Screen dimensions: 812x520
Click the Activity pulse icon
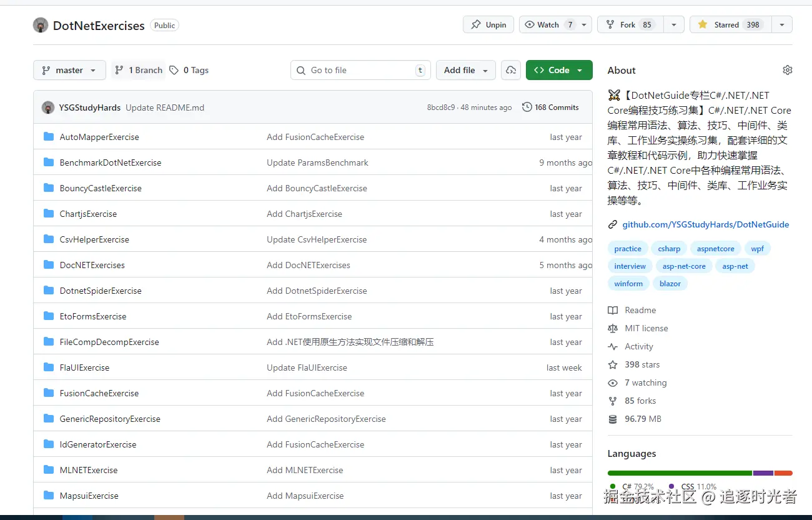pos(613,346)
